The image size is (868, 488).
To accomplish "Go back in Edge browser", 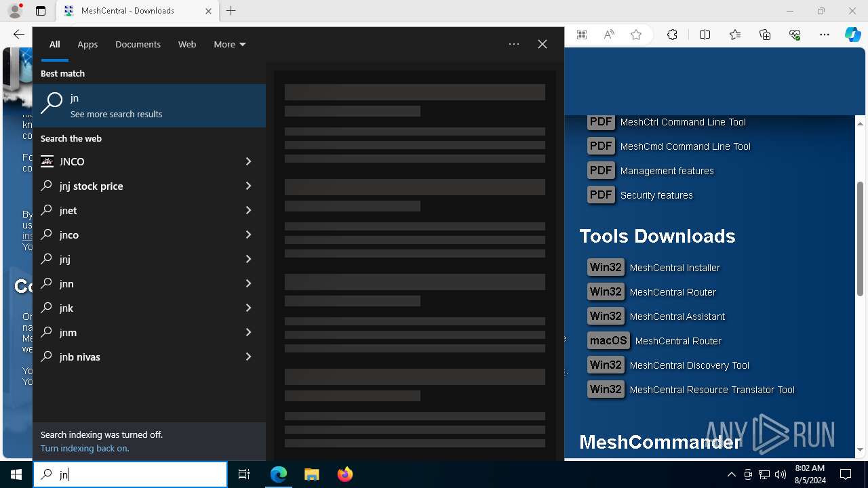I will (x=18, y=35).
